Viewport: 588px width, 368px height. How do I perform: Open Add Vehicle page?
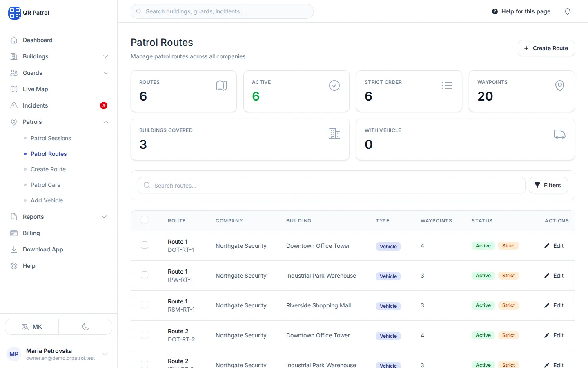47,200
